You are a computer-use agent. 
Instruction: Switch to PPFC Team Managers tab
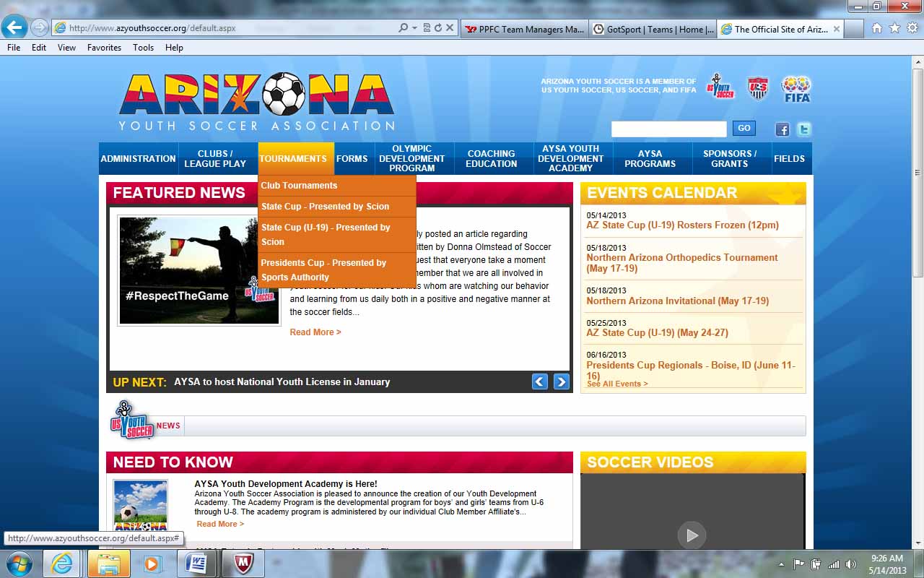[525, 29]
